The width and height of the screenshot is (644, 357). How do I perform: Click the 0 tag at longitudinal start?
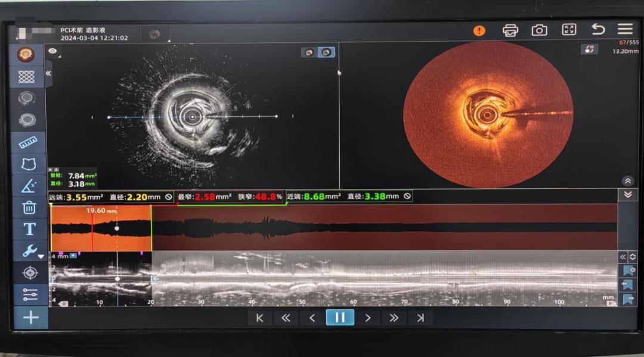coord(64,303)
